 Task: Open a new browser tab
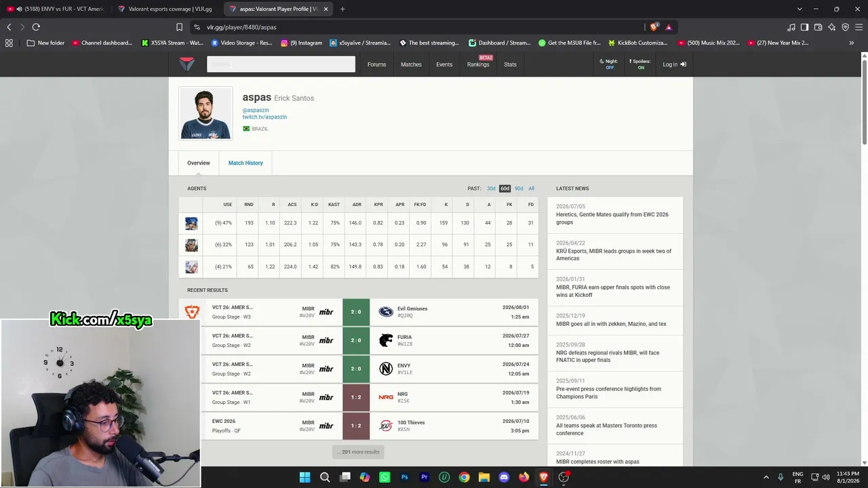click(342, 9)
